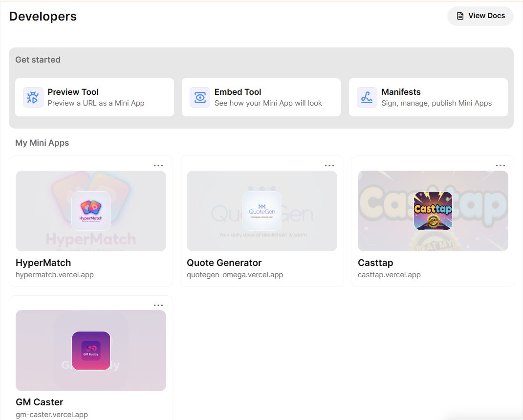Click the Get started section label
The width and height of the screenshot is (523, 420).
tap(38, 60)
